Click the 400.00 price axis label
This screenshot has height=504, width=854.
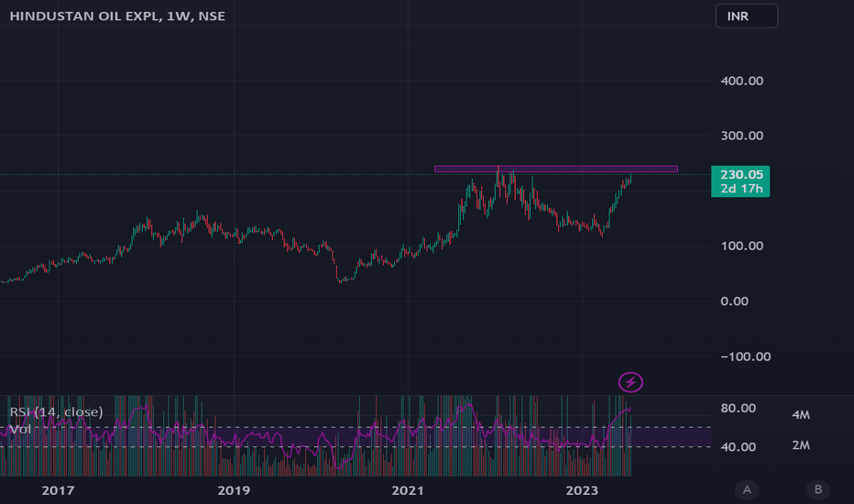(x=741, y=81)
